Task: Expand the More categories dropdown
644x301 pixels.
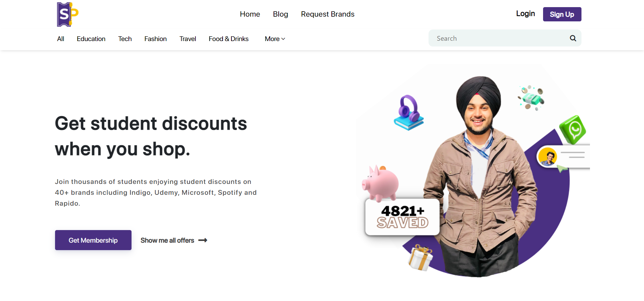Action: tap(275, 39)
